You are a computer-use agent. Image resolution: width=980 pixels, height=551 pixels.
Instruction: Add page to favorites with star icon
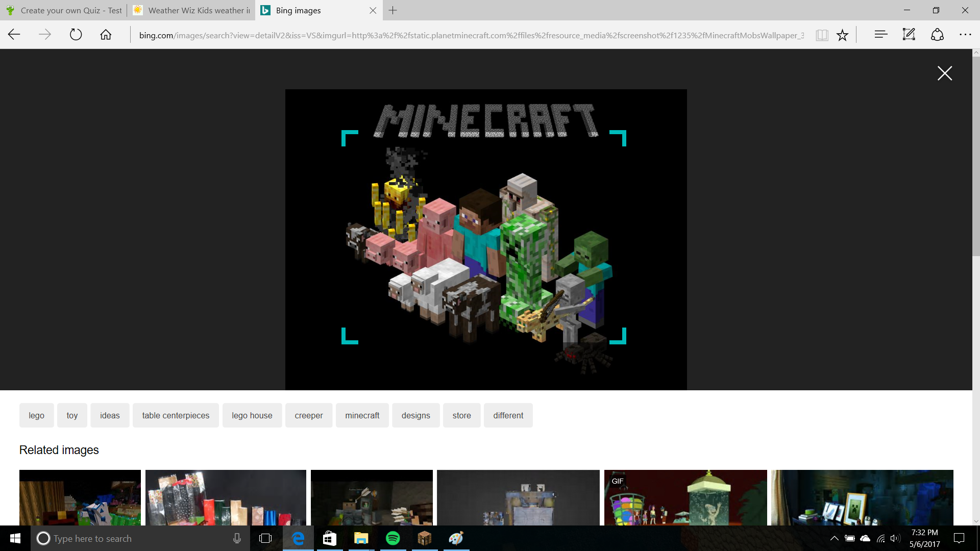(842, 35)
